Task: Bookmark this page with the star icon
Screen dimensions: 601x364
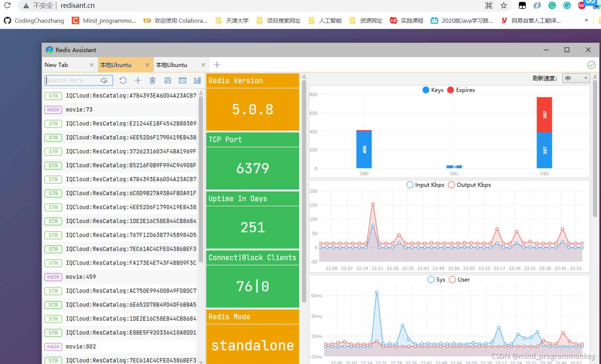Action: pos(504,5)
